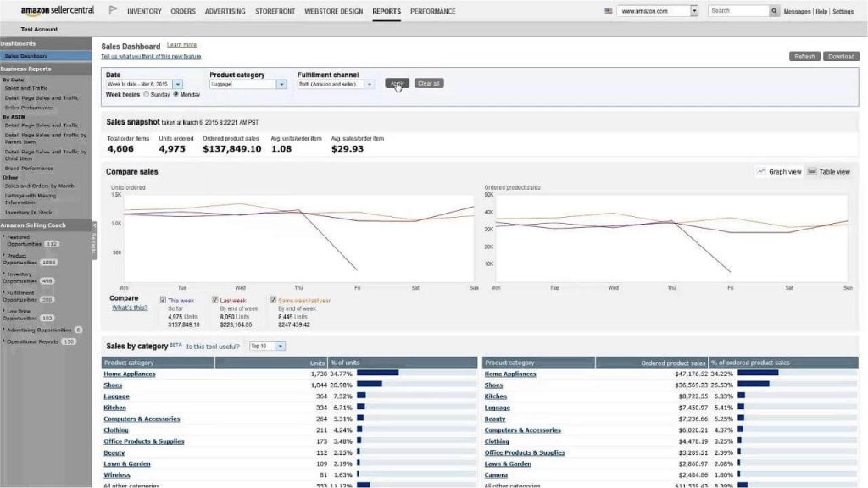Image resolution: width=868 pixels, height=488 pixels.
Task: Open Computers & Accessories in units table
Action: click(x=142, y=419)
